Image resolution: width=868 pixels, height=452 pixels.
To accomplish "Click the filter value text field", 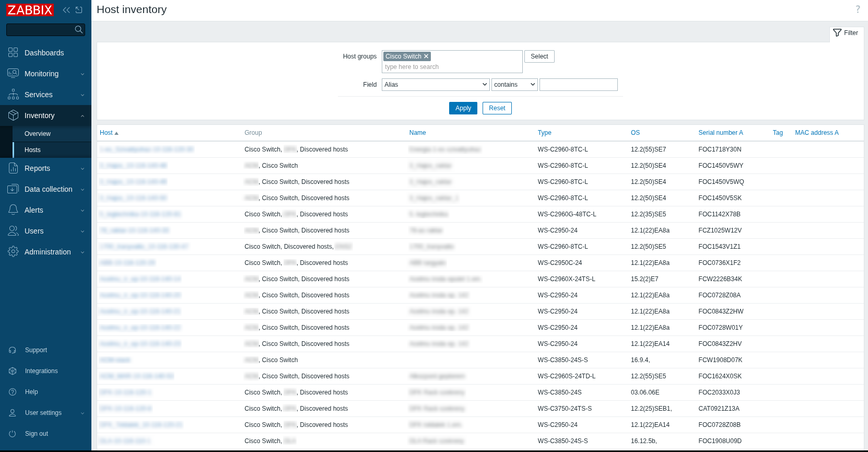I will point(578,85).
